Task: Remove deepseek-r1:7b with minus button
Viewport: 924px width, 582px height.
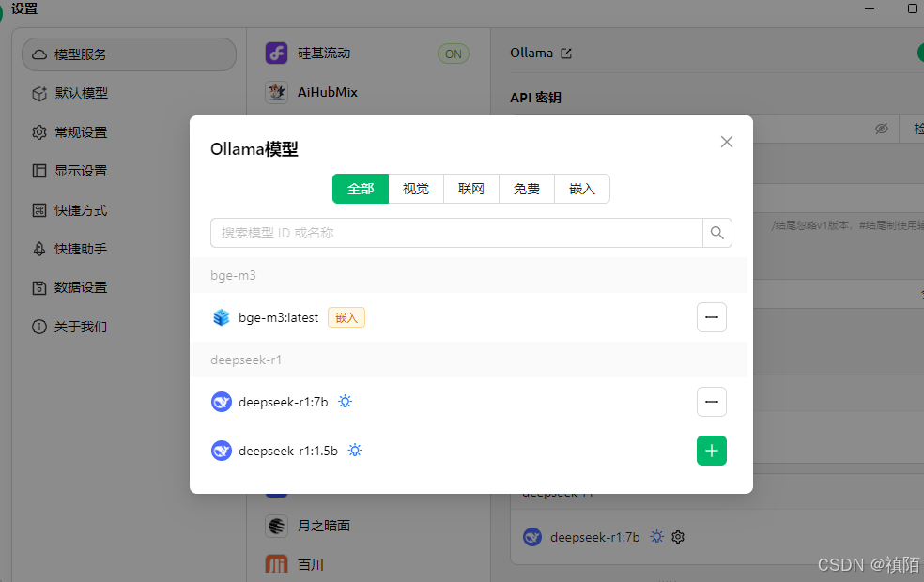Action: click(x=712, y=402)
